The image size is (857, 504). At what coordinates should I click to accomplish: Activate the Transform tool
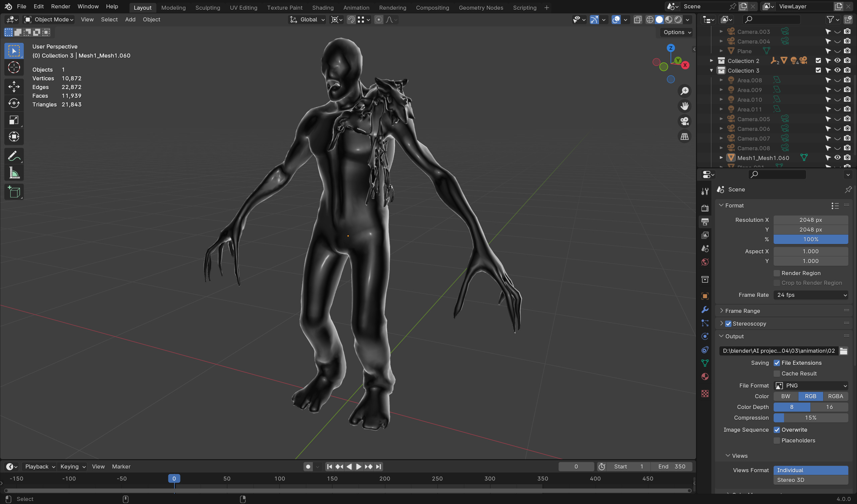14,137
